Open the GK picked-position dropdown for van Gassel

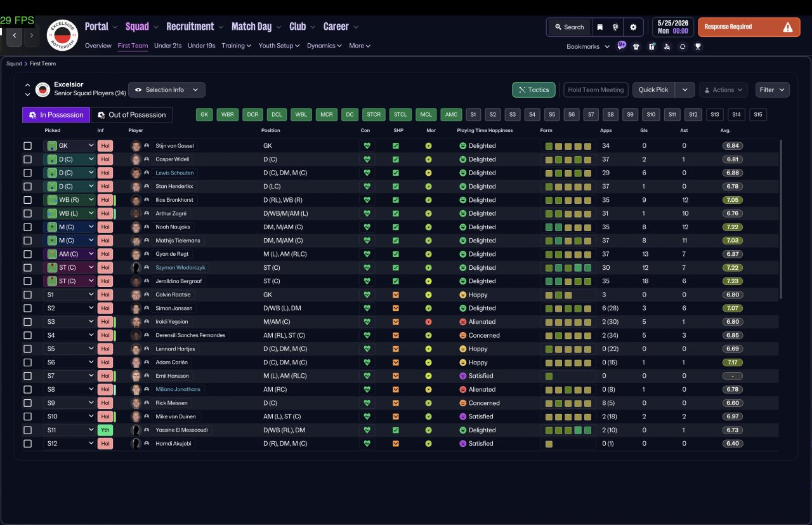pyautogui.click(x=69, y=145)
